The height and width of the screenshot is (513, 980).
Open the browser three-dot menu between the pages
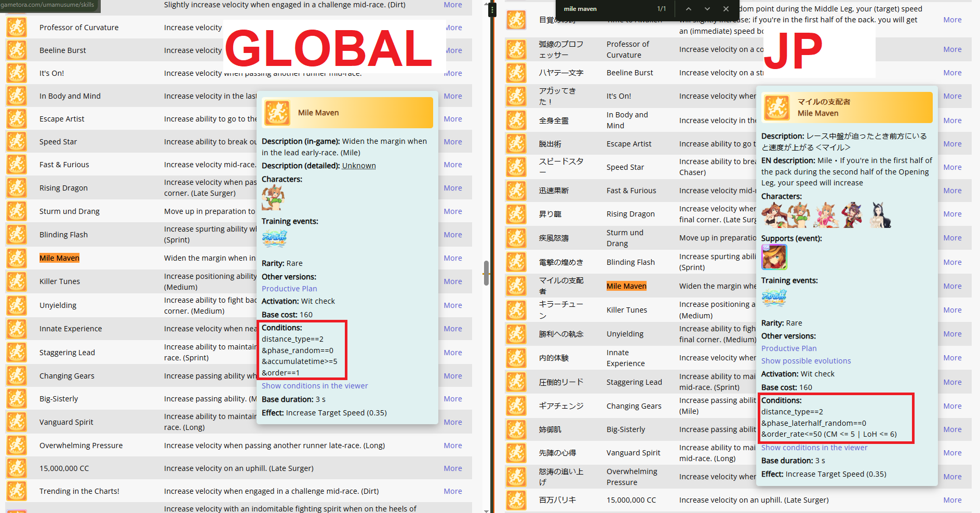(492, 9)
